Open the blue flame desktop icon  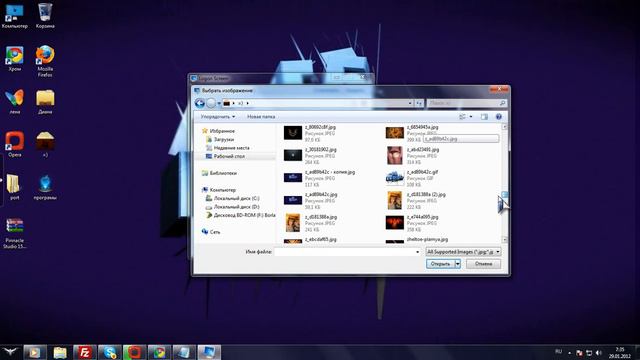45,187
